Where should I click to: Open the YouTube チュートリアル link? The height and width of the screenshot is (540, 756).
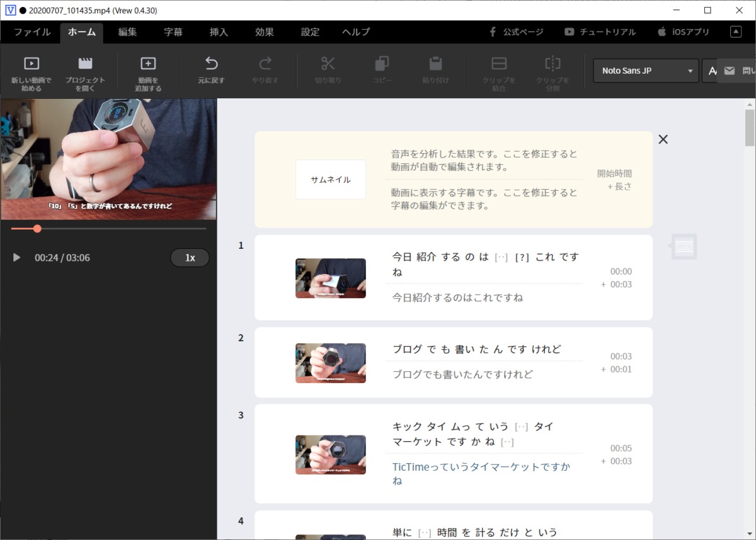point(600,32)
